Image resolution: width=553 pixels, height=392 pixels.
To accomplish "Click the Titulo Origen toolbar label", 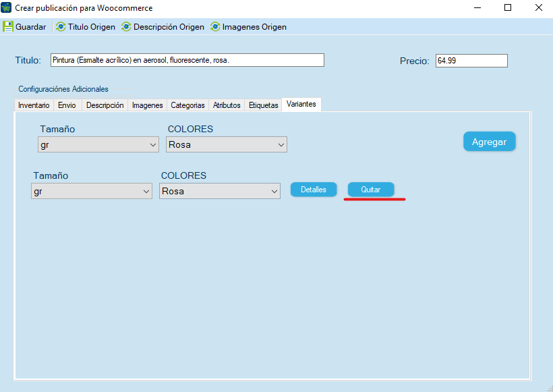I will pos(92,27).
